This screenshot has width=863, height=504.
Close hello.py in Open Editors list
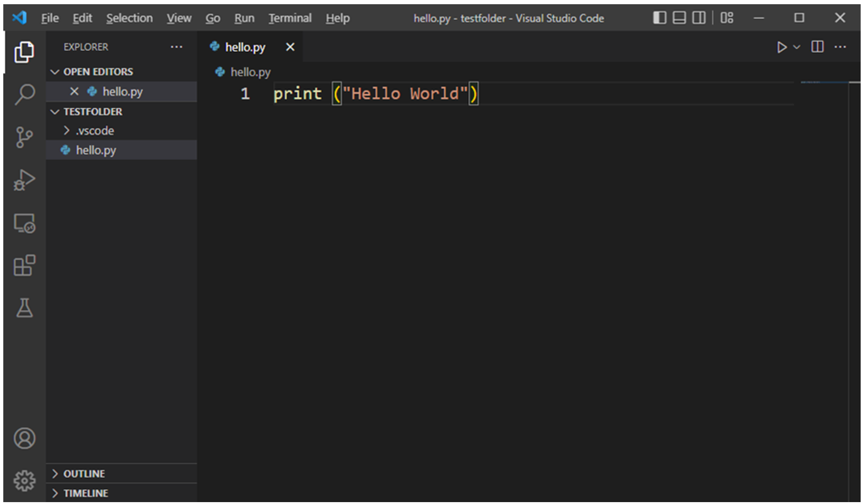click(x=74, y=91)
